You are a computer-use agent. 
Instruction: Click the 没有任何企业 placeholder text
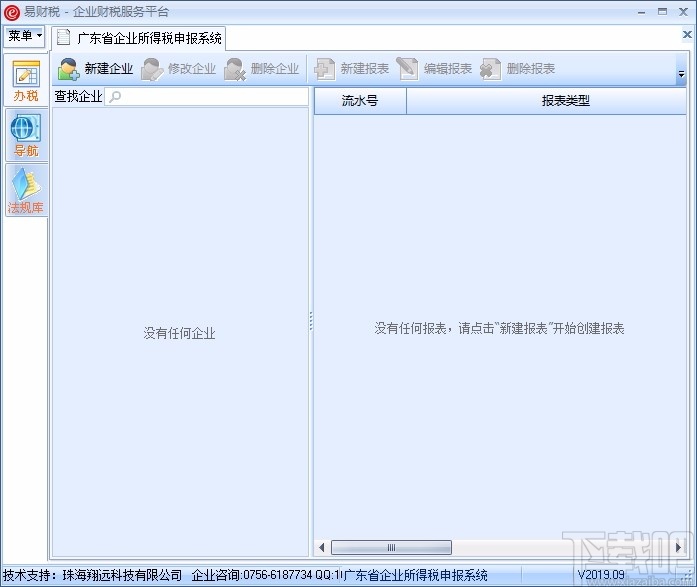pyautogui.click(x=180, y=333)
